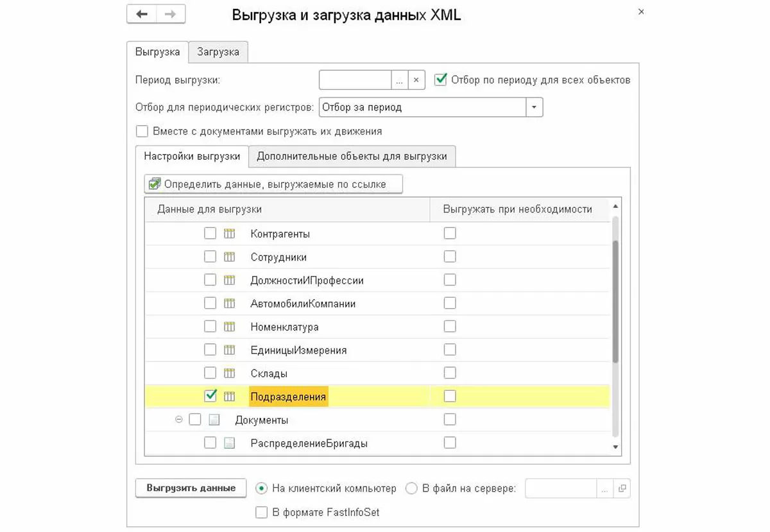
Task: Enable the FastInfoSet format checkbox
Action: tap(262, 512)
